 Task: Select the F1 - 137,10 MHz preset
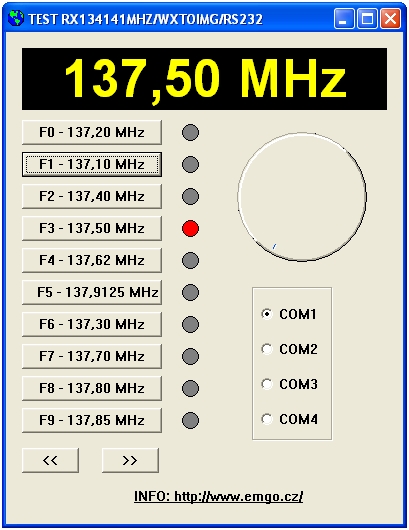[x=92, y=164]
